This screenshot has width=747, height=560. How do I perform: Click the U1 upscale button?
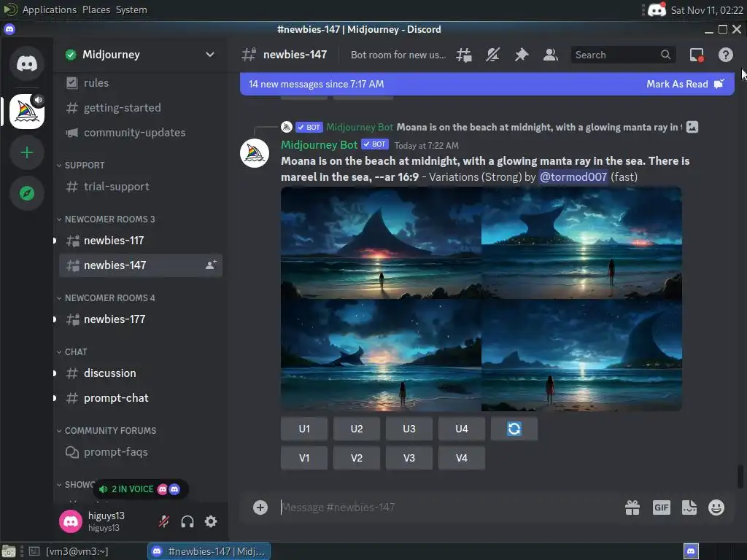(304, 429)
